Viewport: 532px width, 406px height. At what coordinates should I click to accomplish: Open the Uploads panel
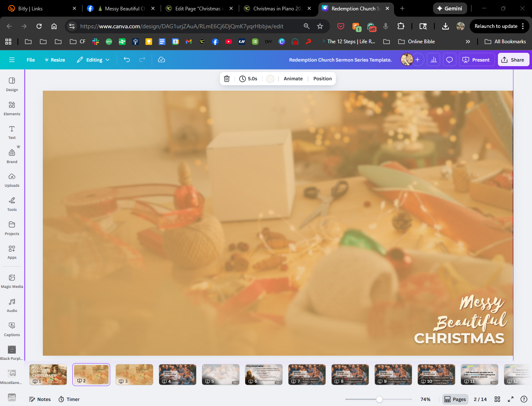[12, 180]
